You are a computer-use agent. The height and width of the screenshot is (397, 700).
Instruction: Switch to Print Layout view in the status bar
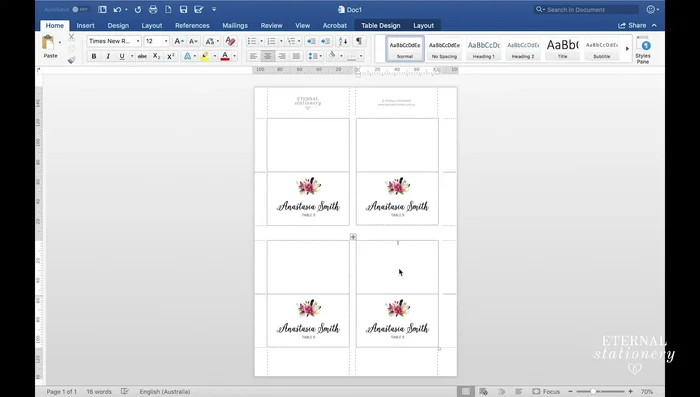[x=466, y=392]
